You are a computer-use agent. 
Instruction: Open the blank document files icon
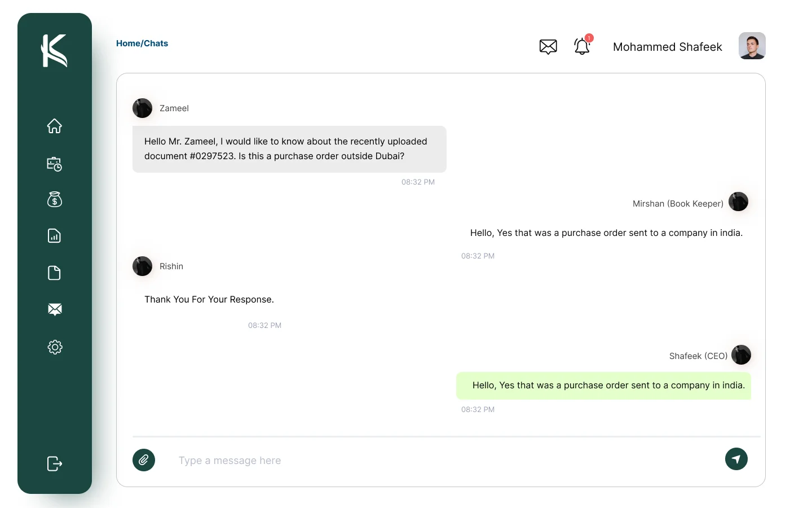tap(54, 273)
